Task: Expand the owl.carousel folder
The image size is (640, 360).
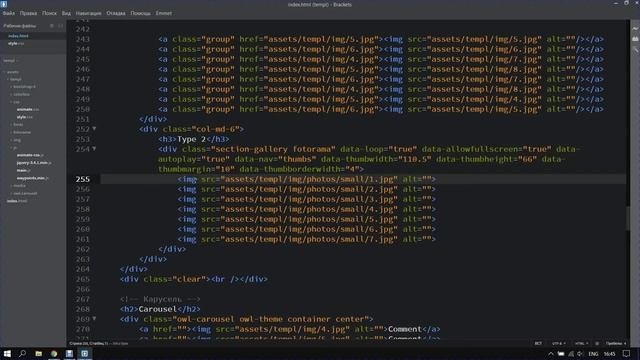Action: (25, 193)
